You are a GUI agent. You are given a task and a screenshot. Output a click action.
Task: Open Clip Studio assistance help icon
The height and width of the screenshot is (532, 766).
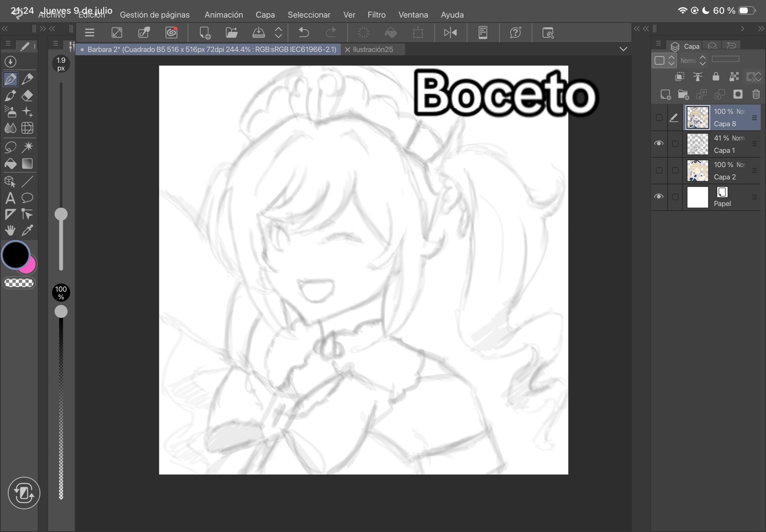(516, 33)
